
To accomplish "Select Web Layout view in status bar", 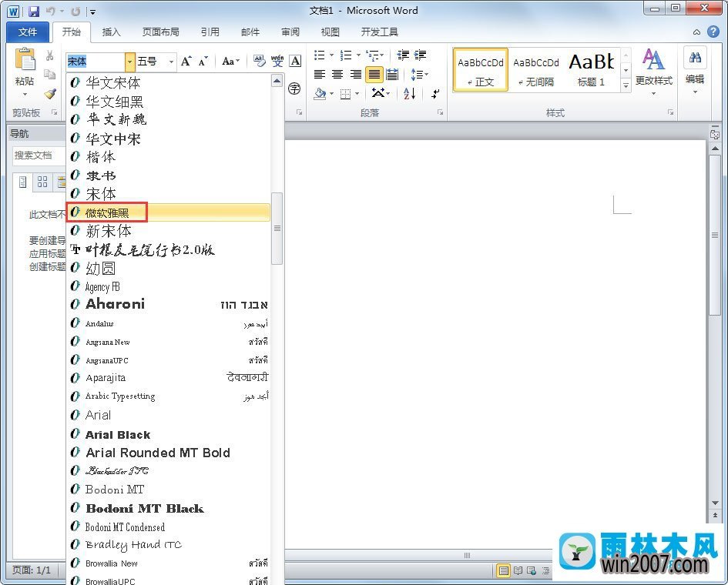I will pos(532,570).
